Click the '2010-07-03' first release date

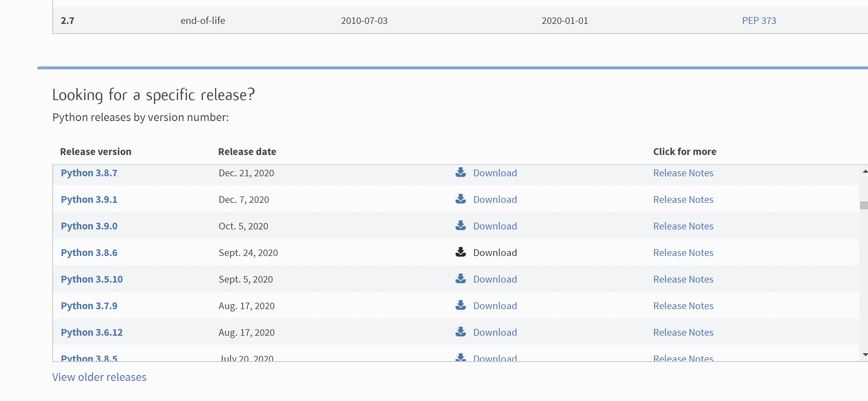coord(364,21)
